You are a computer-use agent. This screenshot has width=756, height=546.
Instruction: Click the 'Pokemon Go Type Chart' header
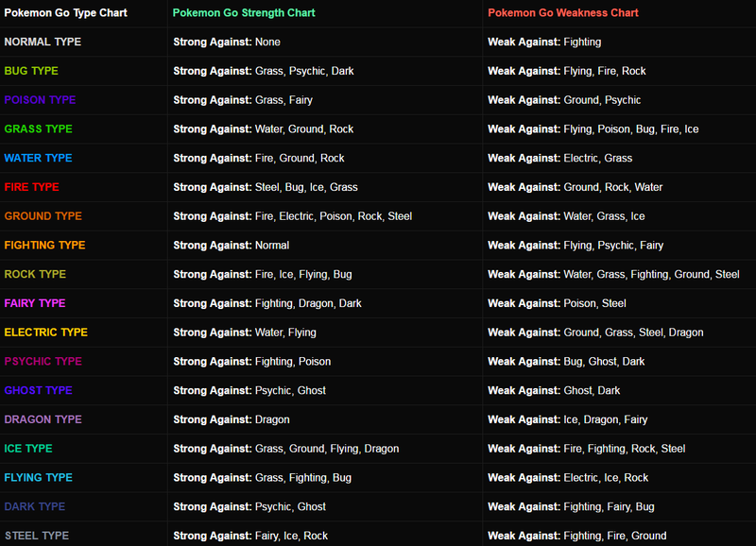(65, 13)
